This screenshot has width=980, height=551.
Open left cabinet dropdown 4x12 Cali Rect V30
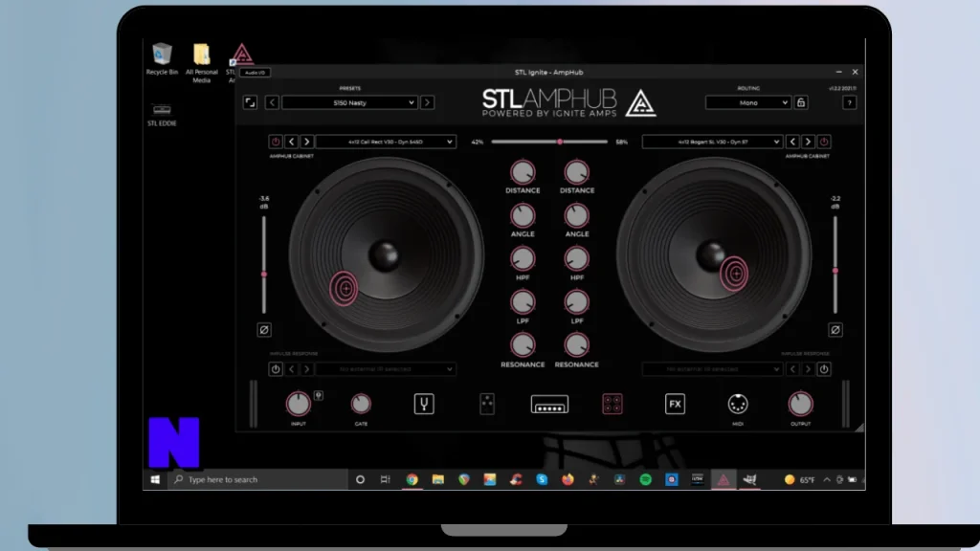point(386,142)
